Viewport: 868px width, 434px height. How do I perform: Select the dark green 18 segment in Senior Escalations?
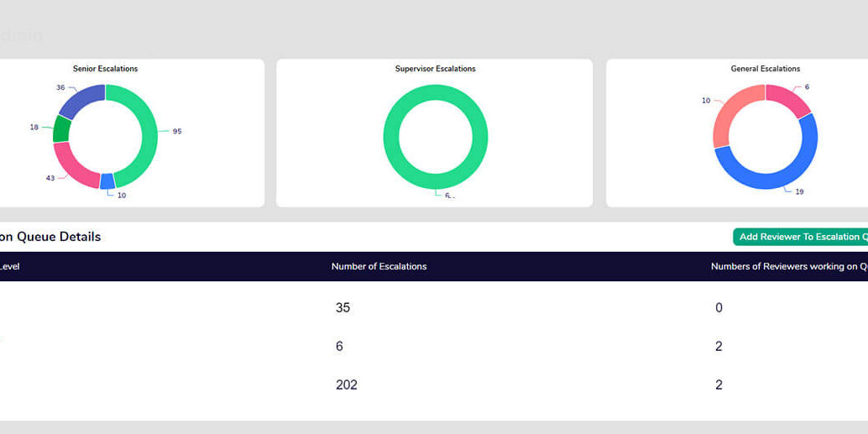tap(61, 128)
